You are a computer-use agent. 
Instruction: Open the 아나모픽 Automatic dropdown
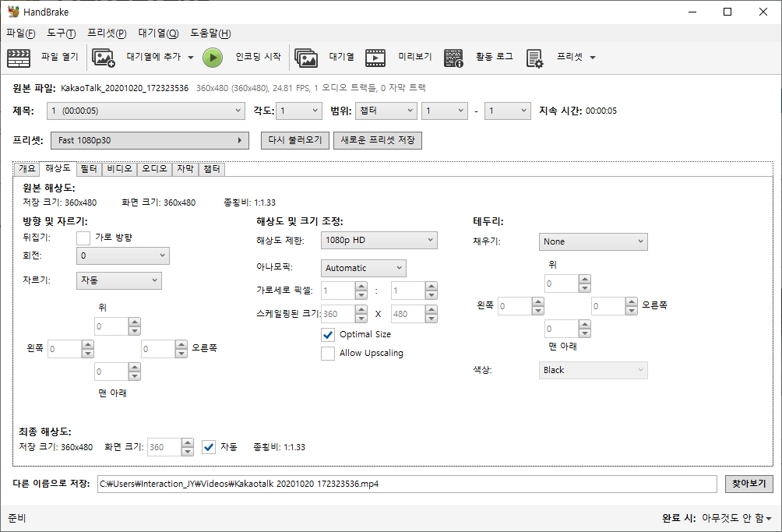364,268
